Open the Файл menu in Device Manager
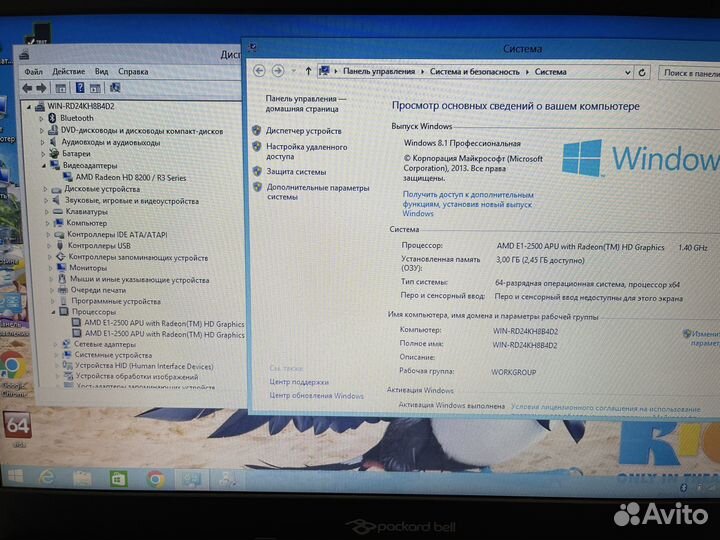Image resolution: width=720 pixels, height=540 pixels. tap(33, 72)
